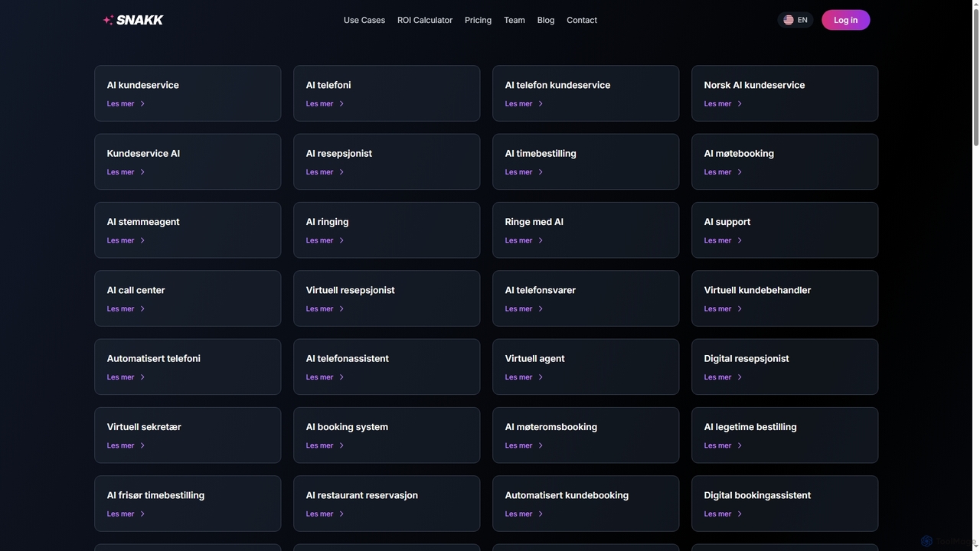
Task: Click the "Digital bookingassistent" card title
Action: pyautogui.click(x=757, y=495)
